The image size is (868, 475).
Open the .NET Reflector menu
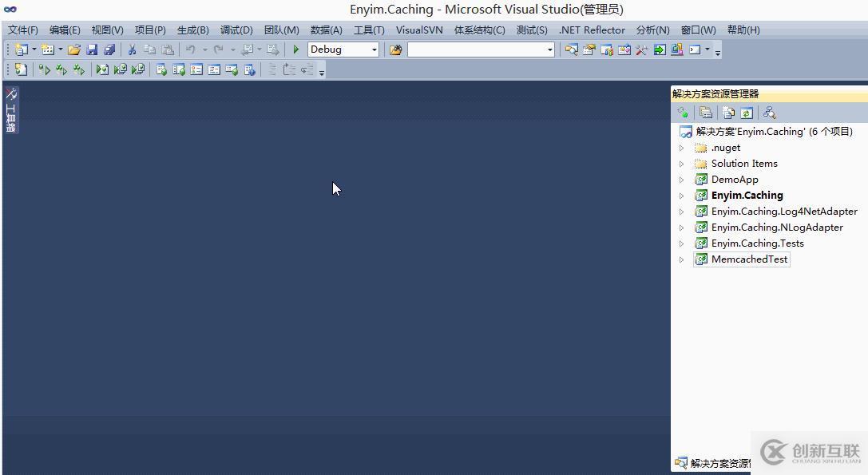click(x=592, y=30)
